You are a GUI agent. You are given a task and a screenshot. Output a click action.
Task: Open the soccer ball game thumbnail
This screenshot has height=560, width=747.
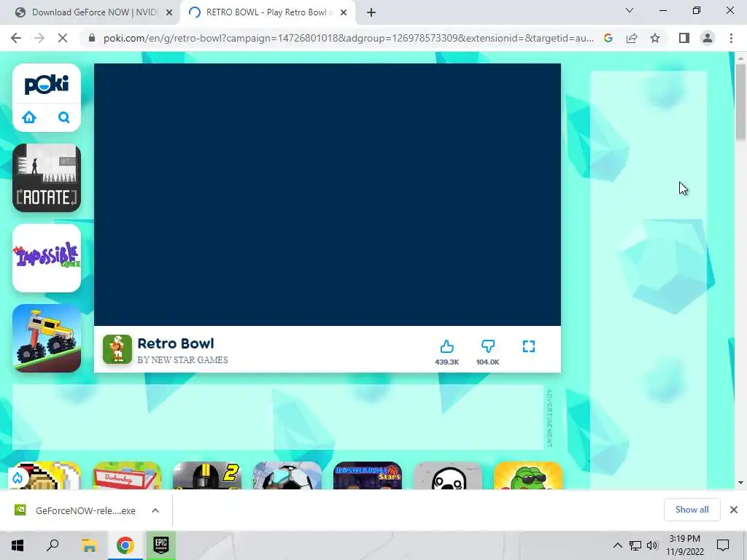click(x=287, y=475)
